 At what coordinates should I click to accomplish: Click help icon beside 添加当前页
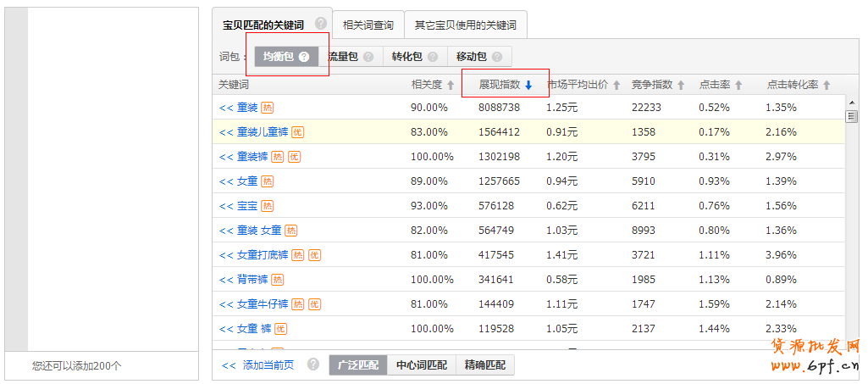[x=313, y=365]
